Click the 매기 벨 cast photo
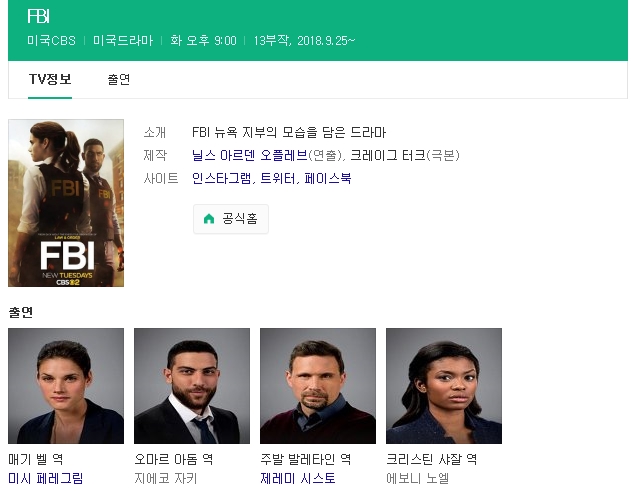The width and height of the screenshot is (633, 491). click(66, 386)
